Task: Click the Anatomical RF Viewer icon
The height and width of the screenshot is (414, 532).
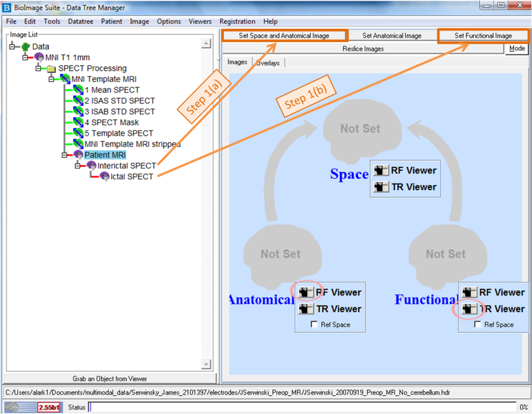Action: [x=306, y=292]
